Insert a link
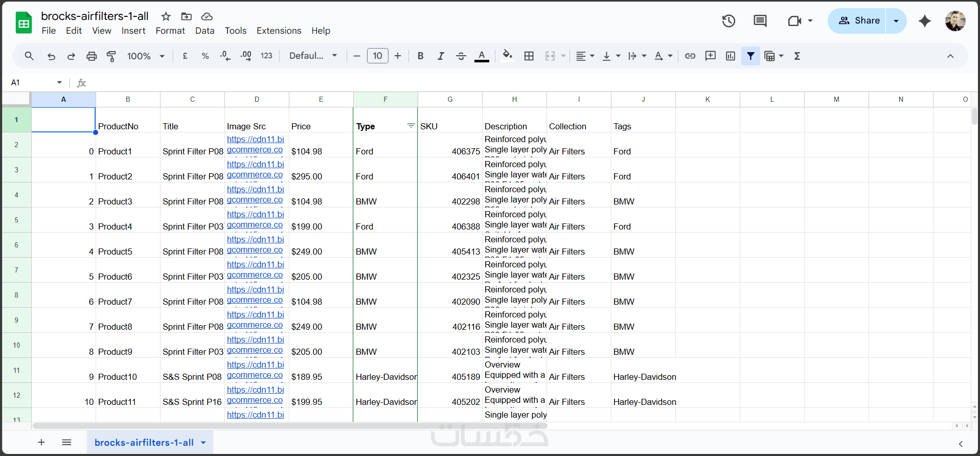 point(690,56)
